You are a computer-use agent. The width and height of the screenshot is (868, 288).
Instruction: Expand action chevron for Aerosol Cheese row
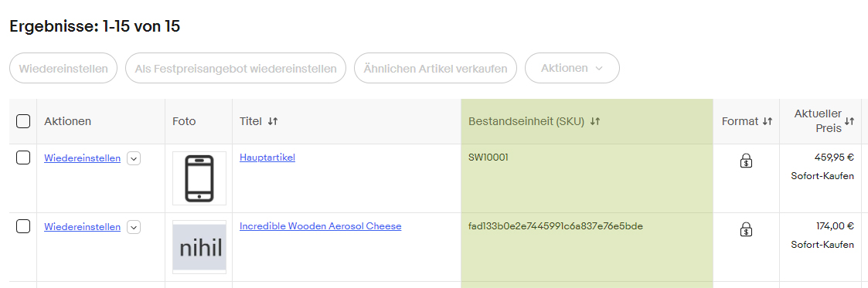click(134, 227)
